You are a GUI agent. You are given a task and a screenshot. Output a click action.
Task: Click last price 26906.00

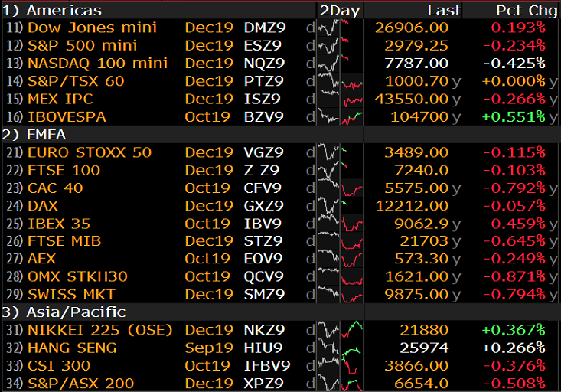point(412,28)
